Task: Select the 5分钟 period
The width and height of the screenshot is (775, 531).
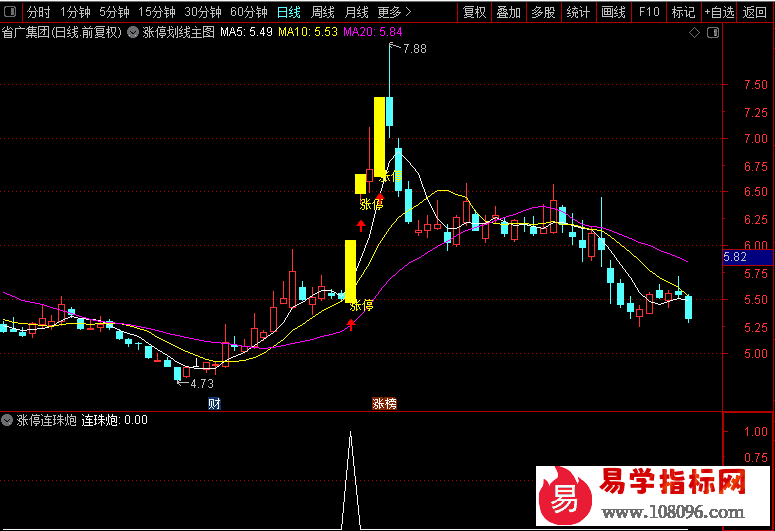Action: click(114, 12)
